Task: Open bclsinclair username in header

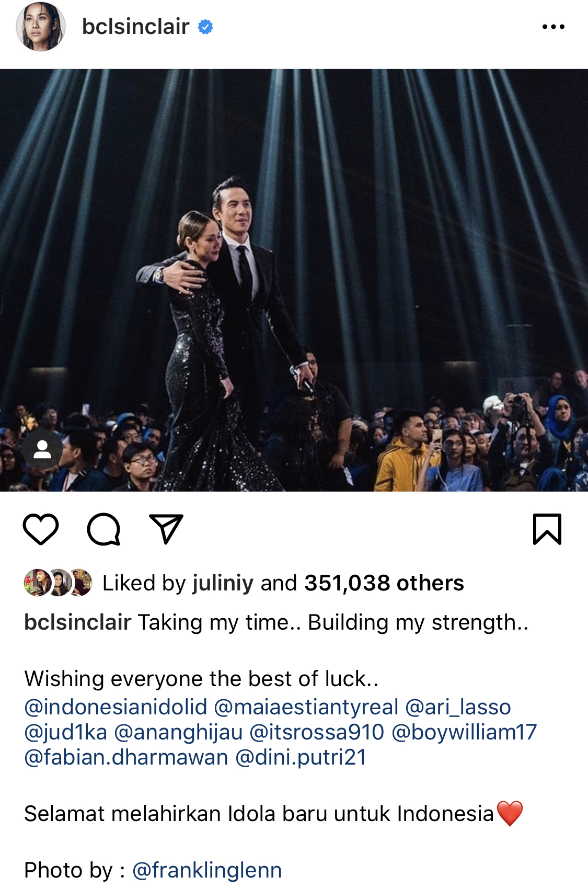Action: tap(135, 27)
